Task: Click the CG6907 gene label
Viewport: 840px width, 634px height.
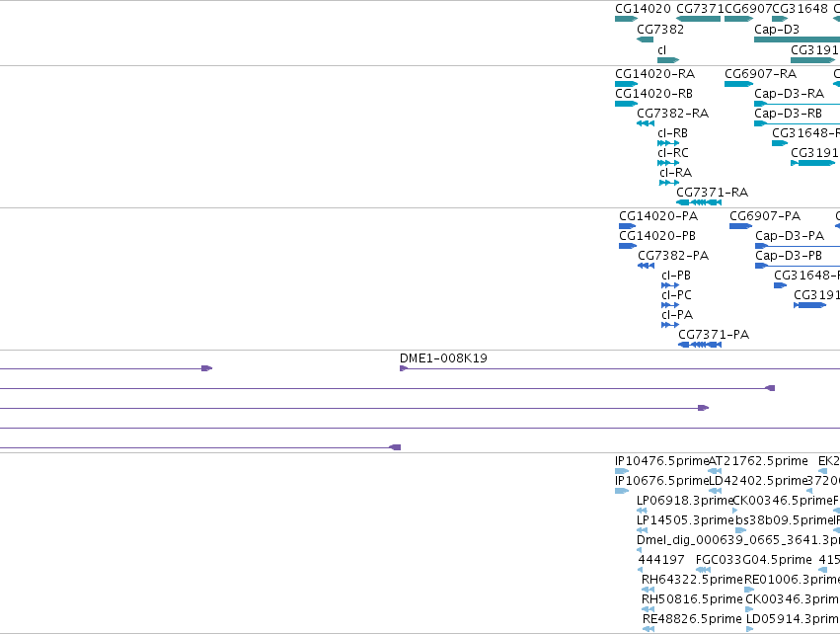Action: coord(748,9)
